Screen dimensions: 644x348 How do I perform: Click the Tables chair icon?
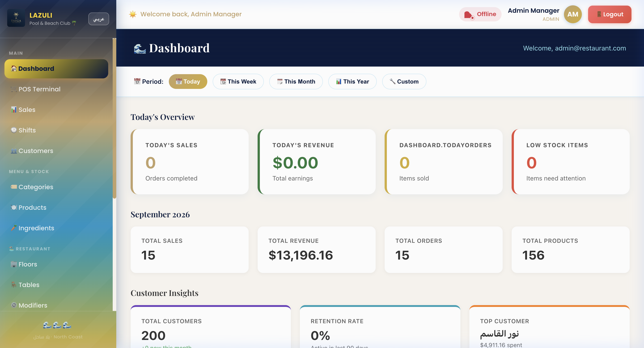click(14, 285)
